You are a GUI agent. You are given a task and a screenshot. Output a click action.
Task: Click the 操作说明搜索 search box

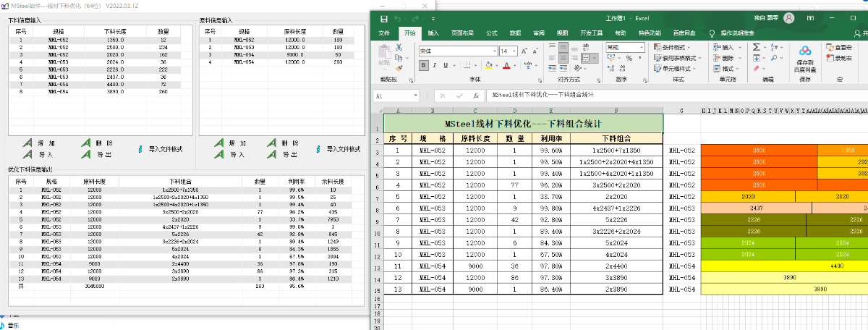[x=733, y=33]
